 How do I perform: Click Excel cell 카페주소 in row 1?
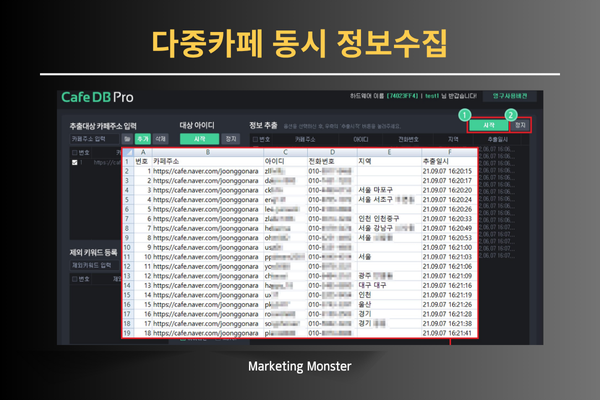(208, 161)
